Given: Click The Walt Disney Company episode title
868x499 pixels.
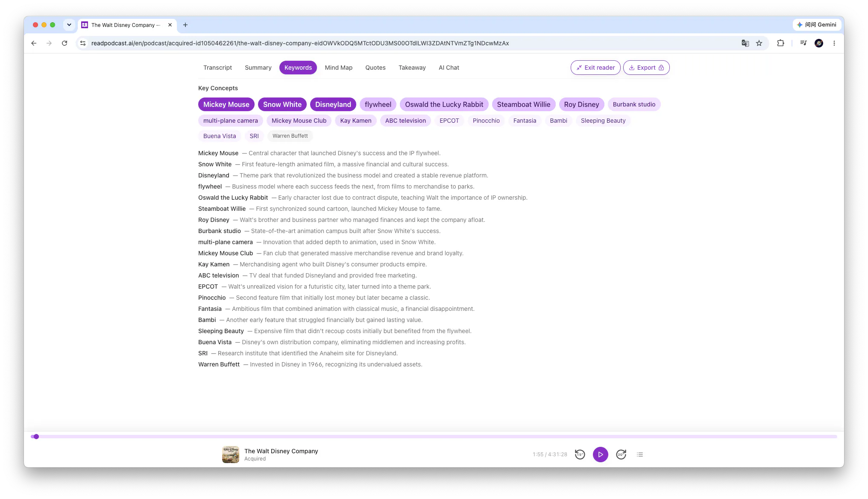Looking at the screenshot, I should coord(281,451).
